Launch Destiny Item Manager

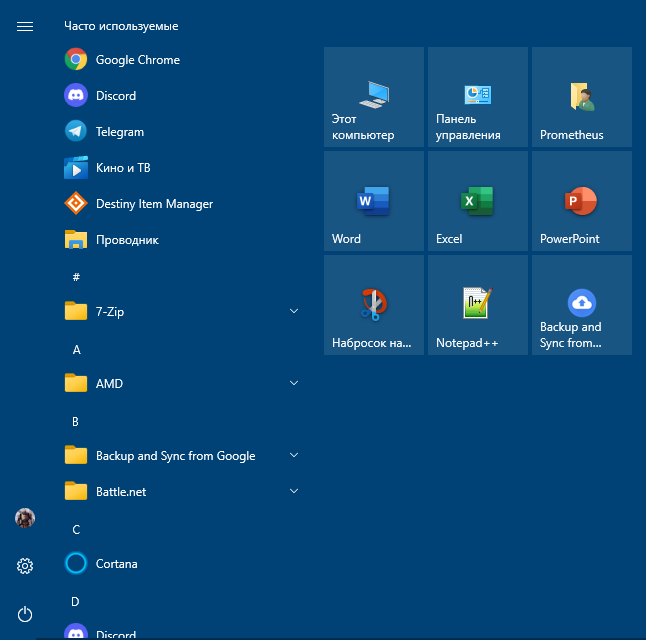click(181, 204)
